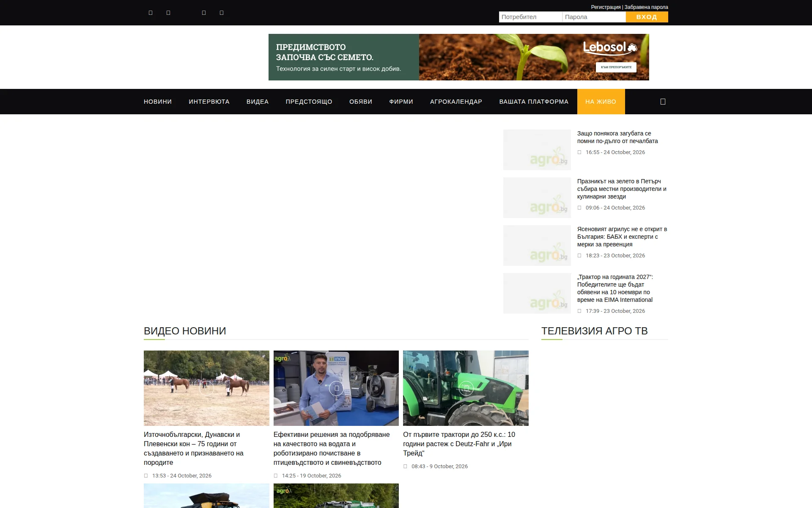812x508 pixels.
Task: Open the АГРОКАЛЕНДАР page
Action: (x=456, y=102)
